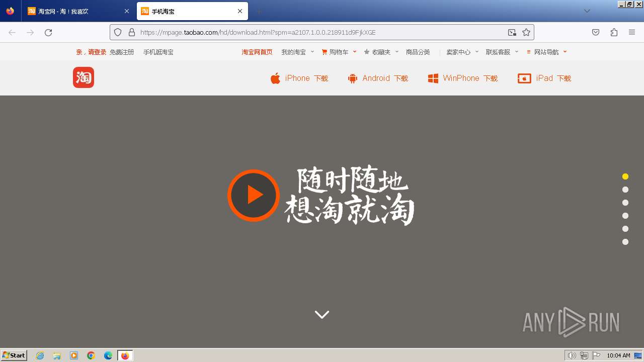Bookmark this page with the star
This screenshot has width=644, height=362.
pos(526,32)
